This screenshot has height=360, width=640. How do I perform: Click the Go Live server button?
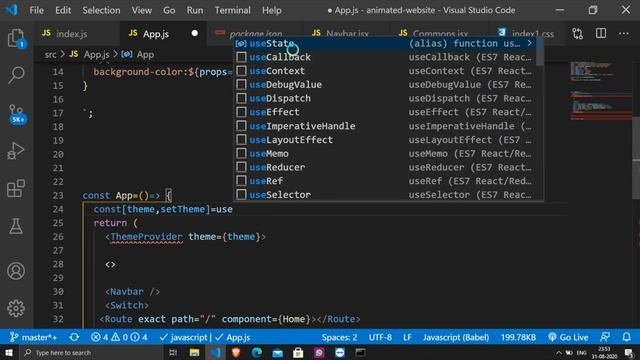coord(568,337)
